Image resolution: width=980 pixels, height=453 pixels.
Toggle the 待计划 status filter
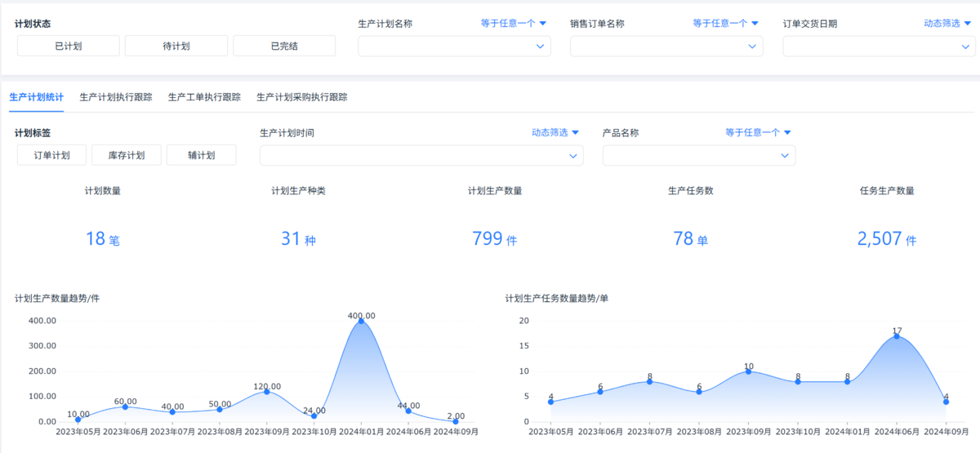pos(176,46)
